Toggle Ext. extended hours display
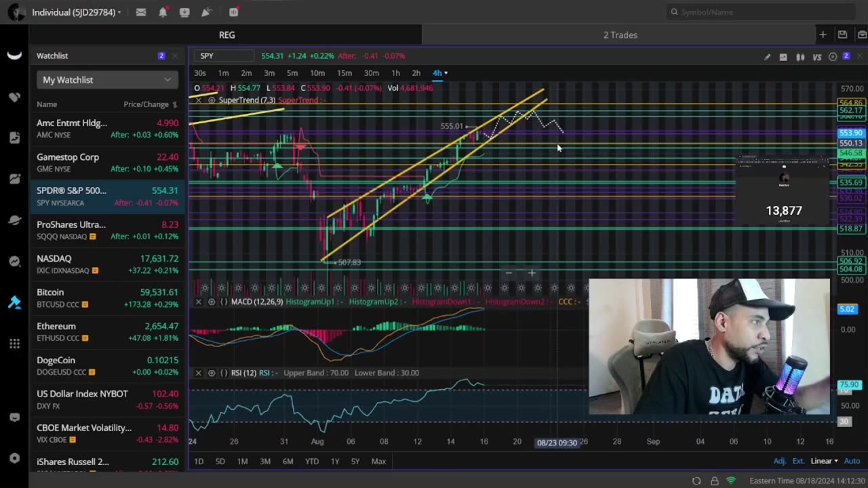 coord(798,461)
